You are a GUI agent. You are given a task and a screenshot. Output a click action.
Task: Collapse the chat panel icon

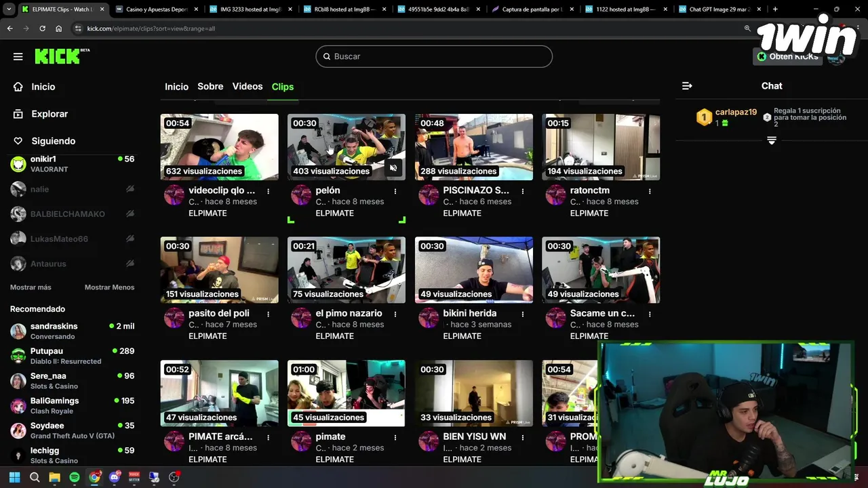[687, 86]
